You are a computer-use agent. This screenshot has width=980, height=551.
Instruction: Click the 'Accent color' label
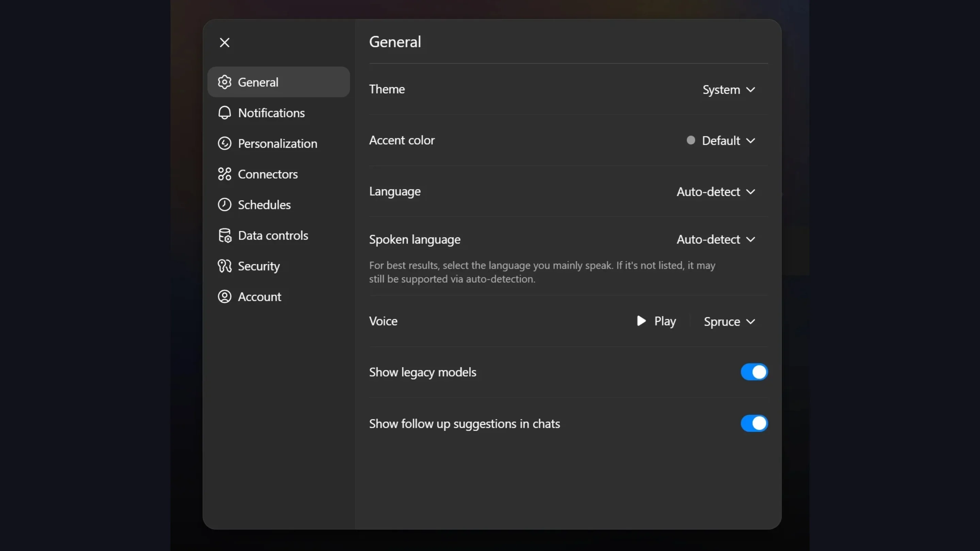point(402,140)
